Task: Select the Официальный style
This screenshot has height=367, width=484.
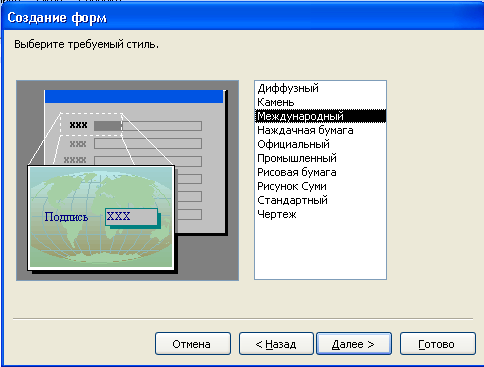Action: [x=320, y=144]
